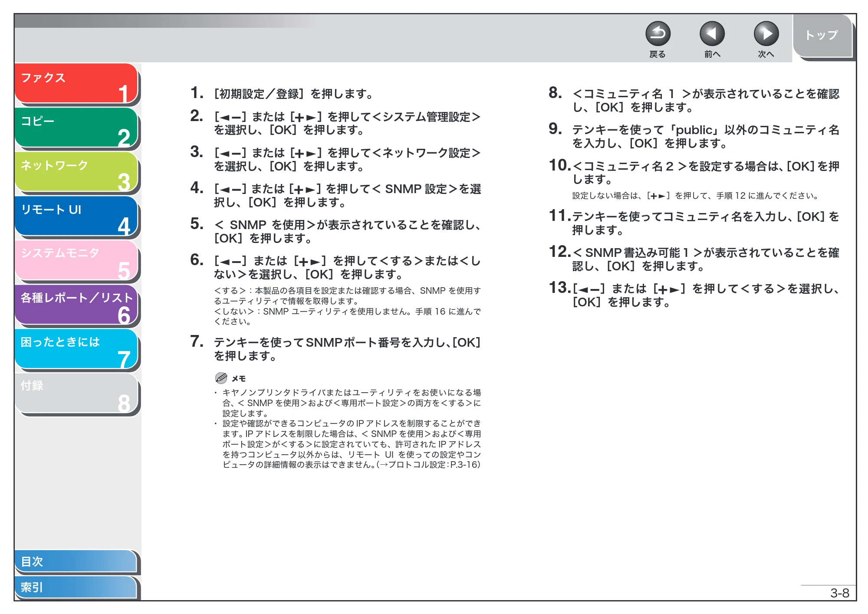Viewport: 868px width, 614px height.
Task: Click step 9 text mentioning public
Action: [706, 136]
